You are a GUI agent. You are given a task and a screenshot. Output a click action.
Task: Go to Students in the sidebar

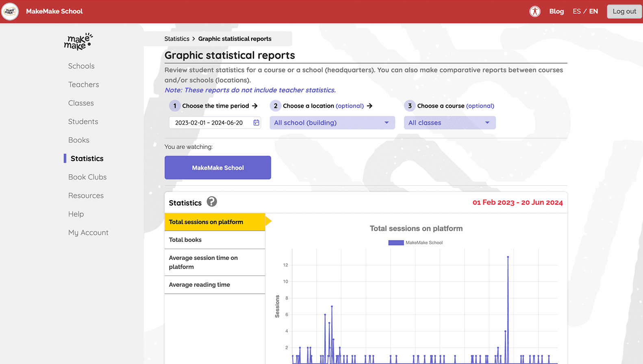(83, 121)
